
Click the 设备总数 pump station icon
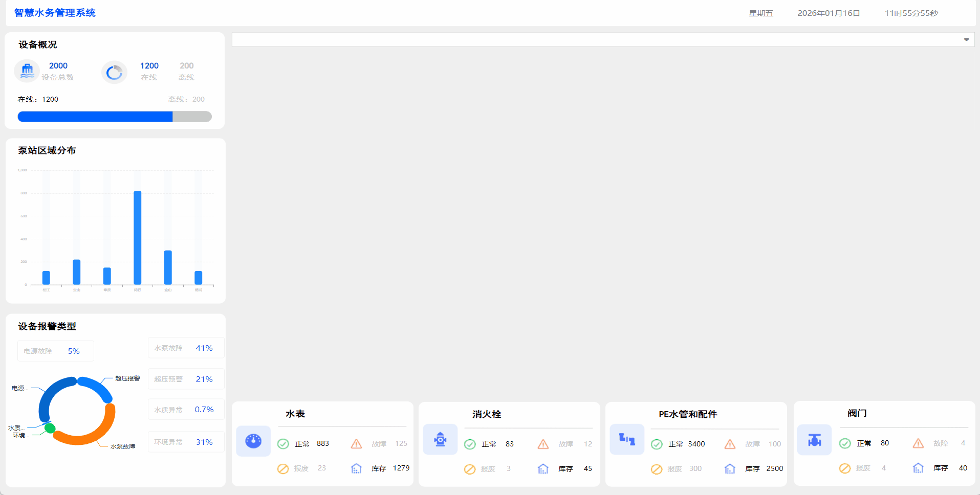[27, 72]
